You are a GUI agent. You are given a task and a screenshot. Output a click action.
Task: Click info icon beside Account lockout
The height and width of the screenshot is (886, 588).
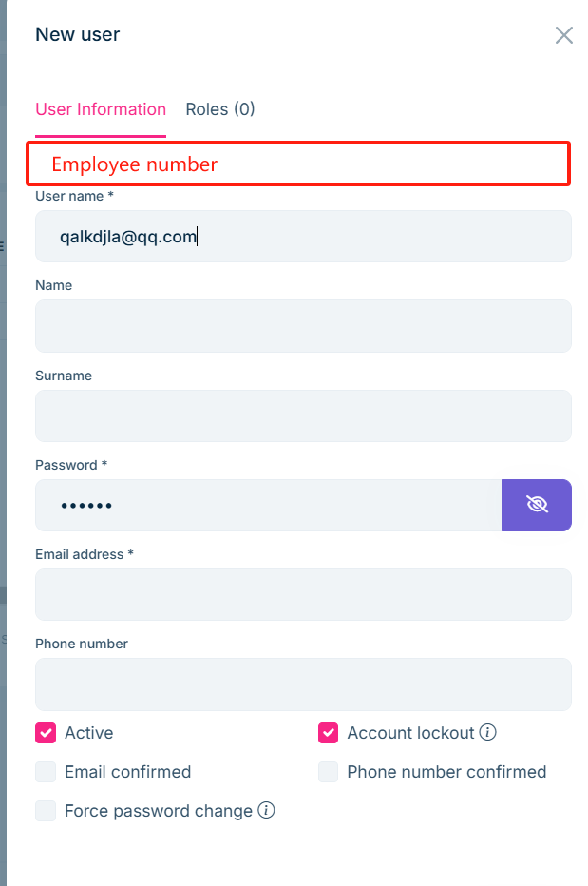click(x=488, y=732)
